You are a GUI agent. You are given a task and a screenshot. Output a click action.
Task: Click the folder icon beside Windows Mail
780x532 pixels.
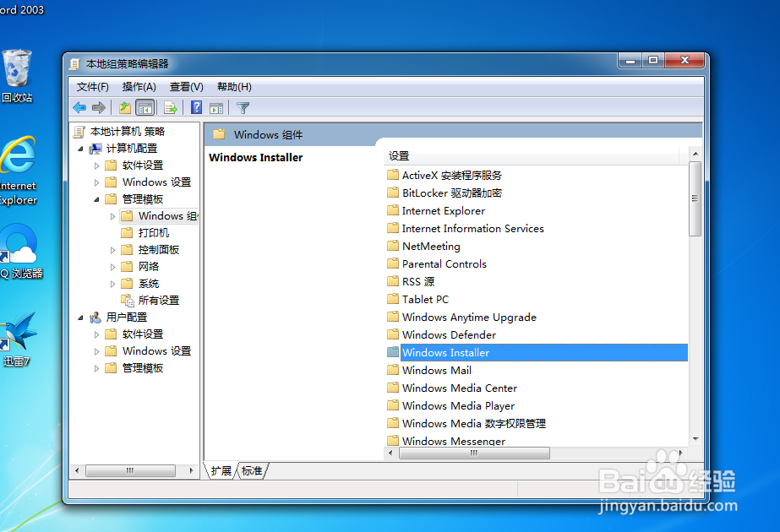pos(393,370)
